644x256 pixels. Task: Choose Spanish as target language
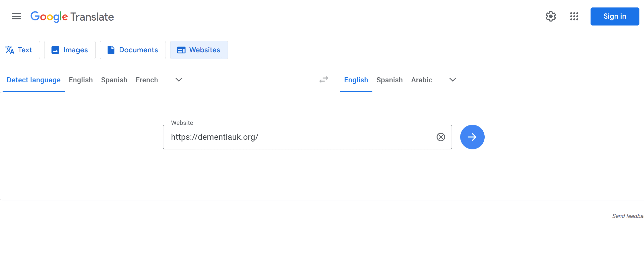tap(389, 80)
